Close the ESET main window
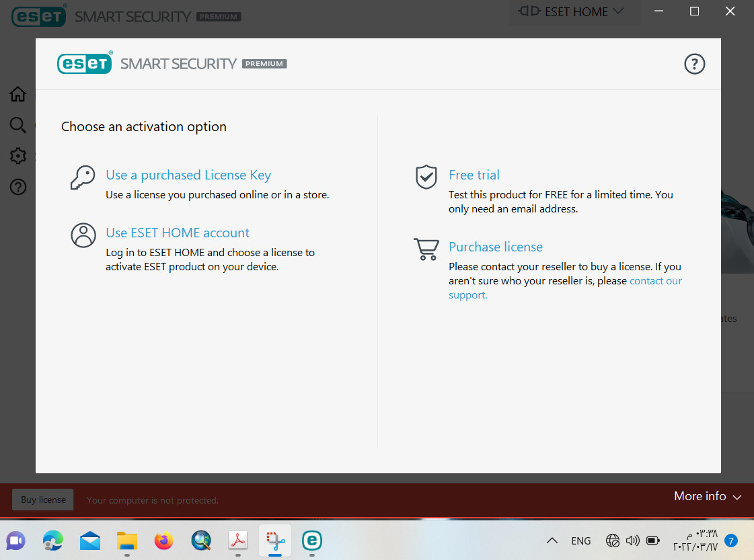The height and width of the screenshot is (560, 754). (730, 11)
